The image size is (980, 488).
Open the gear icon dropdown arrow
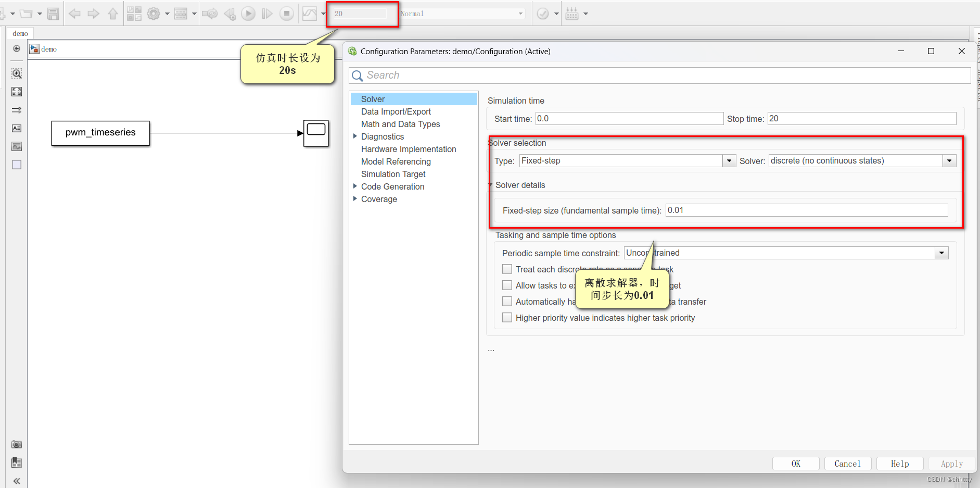pos(167,14)
